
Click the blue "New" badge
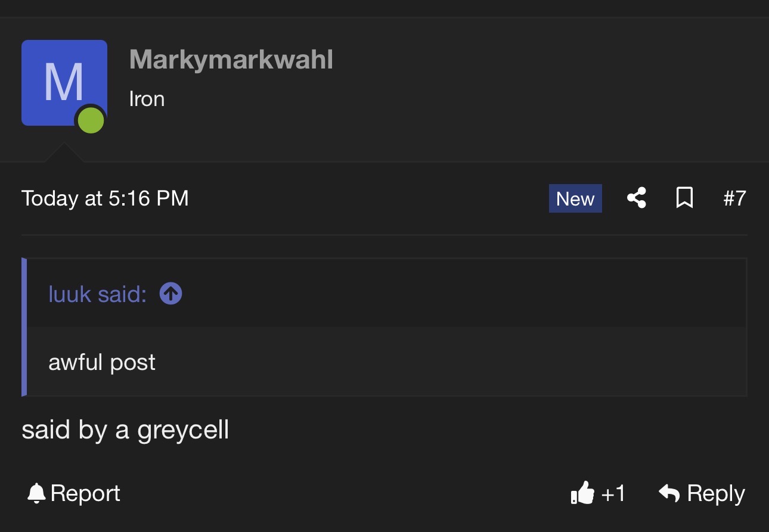(575, 198)
